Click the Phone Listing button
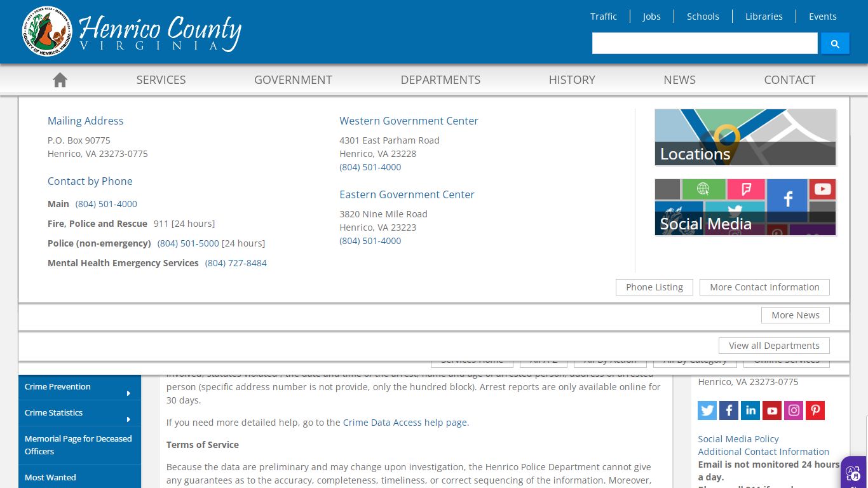868x488 pixels. coord(654,287)
